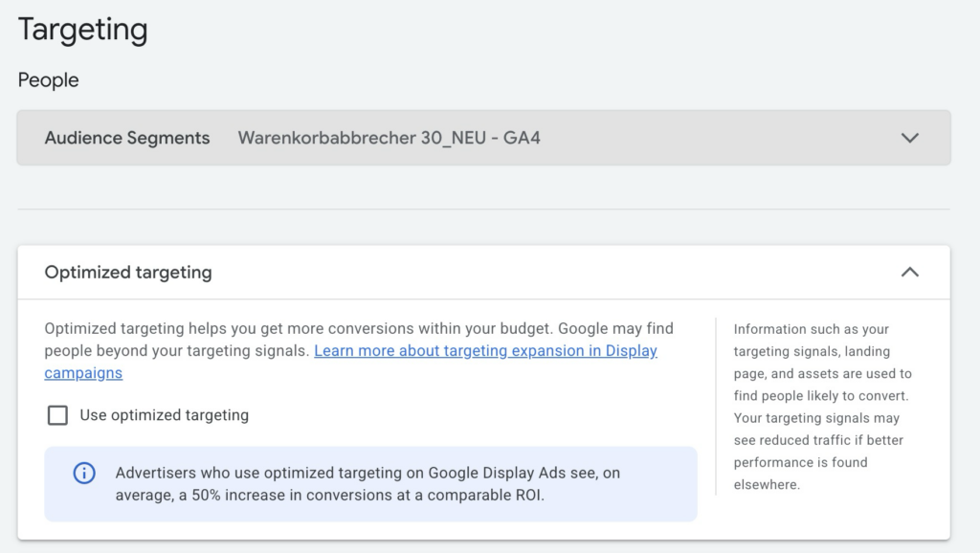Click the word 'campaigns' in the link
Viewport: 980px width, 553px height.
tap(83, 373)
